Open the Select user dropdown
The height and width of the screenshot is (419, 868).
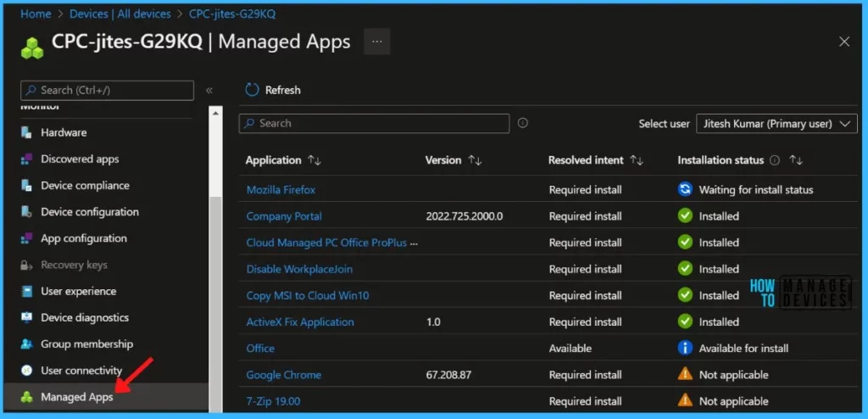tap(776, 124)
